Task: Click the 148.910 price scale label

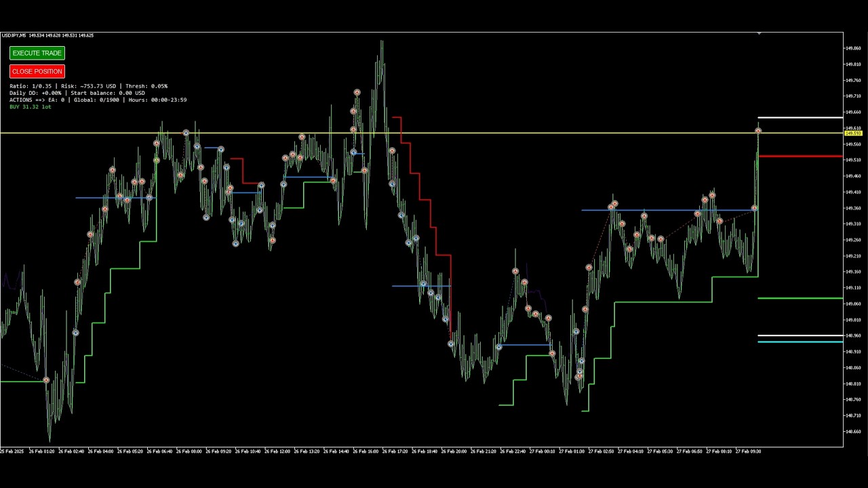Action: pos(853,352)
